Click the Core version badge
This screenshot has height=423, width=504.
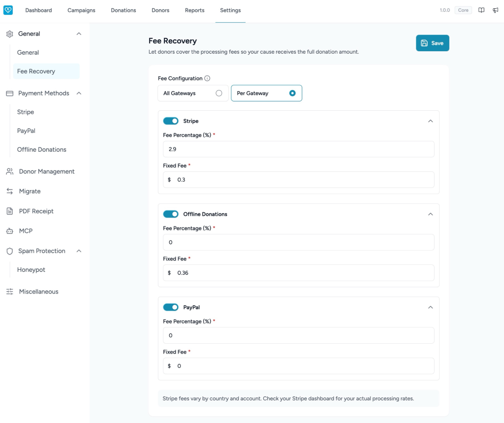click(463, 10)
